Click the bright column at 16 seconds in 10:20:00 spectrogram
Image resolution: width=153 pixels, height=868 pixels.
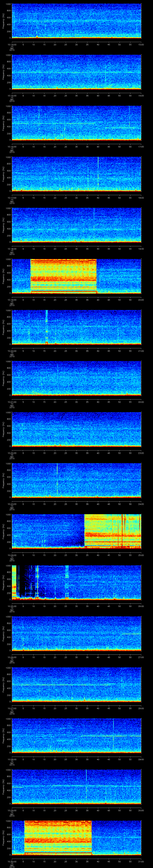tap(46, 327)
